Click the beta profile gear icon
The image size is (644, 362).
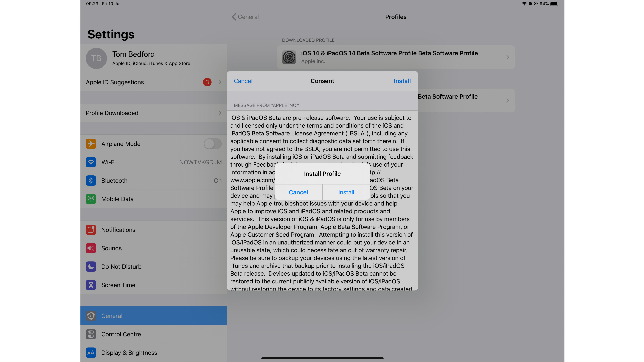point(289,57)
